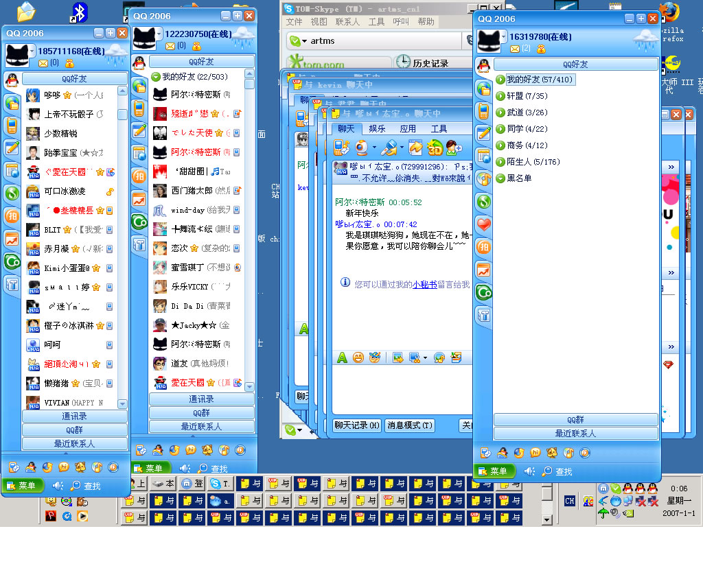Click the magic emoticon face in chat

[x=374, y=357]
